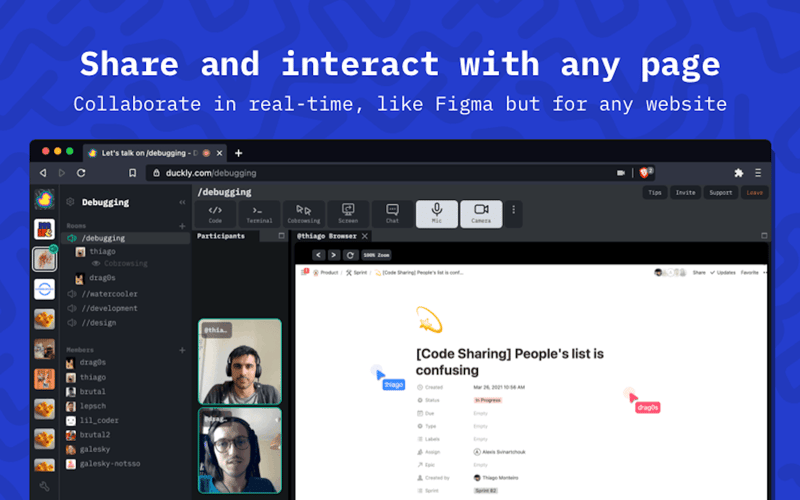Add a new member

(182, 350)
